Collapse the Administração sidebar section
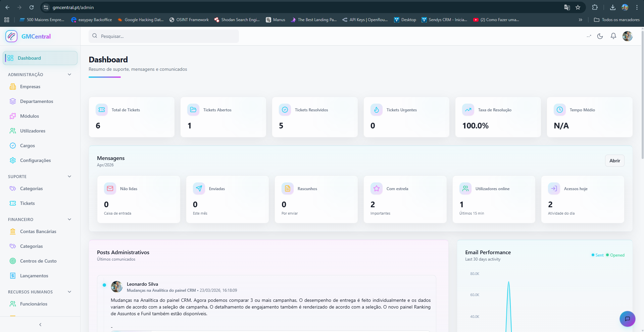The width and height of the screenshot is (644, 332). click(x=69, y=74)
